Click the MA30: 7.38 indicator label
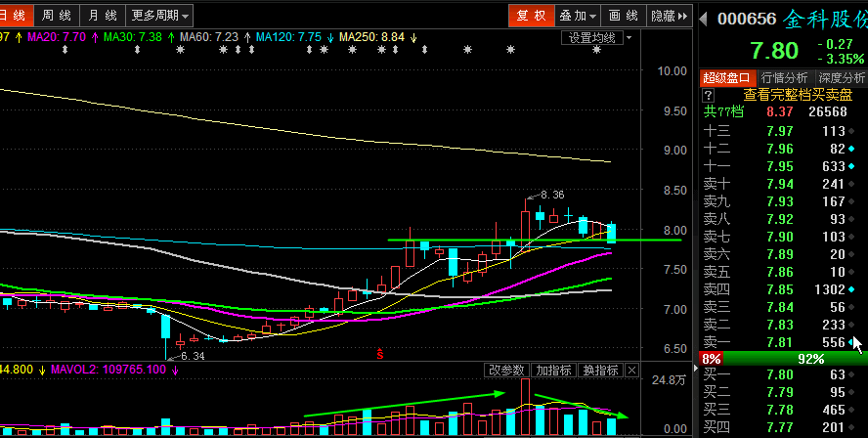This screenshot has width=868, height=438. (133, 37)
